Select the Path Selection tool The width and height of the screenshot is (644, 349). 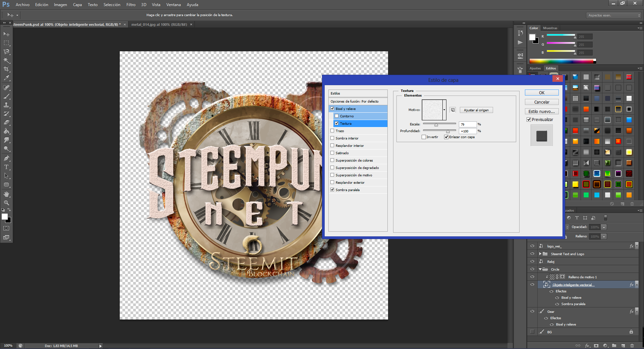[x=6, y=176]
